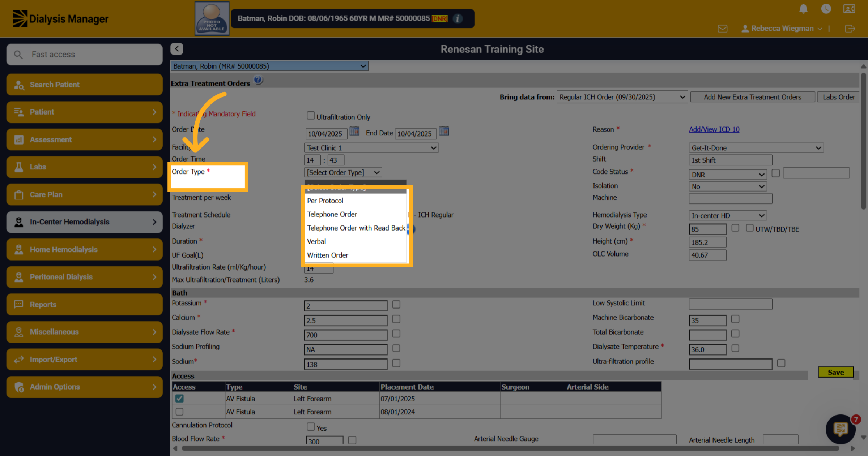Toggle checkbox beside Machine Bicarbonate

(735, 319)
